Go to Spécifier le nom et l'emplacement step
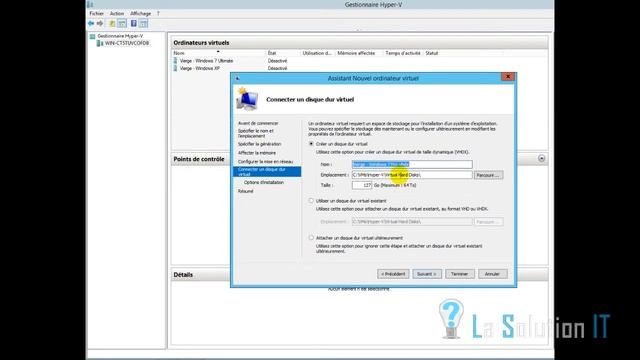The height and width of the screenshot is (360, 640). 256,133
